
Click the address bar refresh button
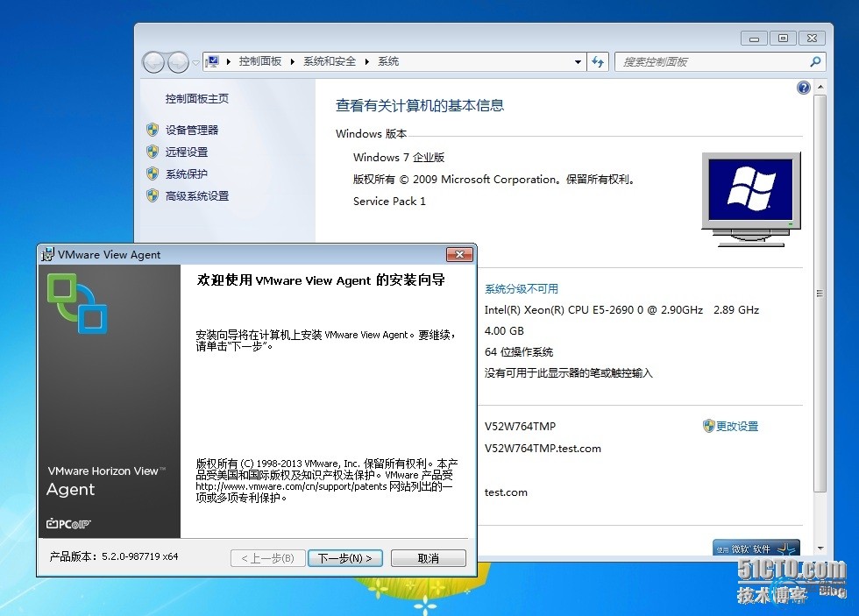598,62
